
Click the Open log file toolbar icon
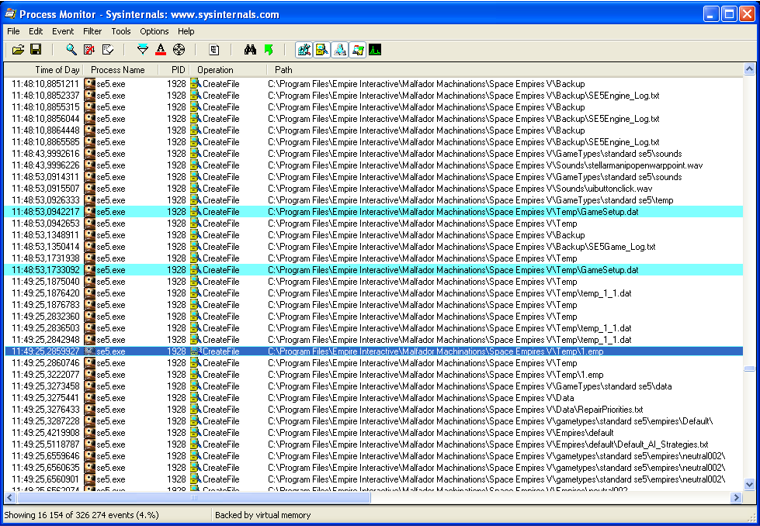(x=17, y=49)
